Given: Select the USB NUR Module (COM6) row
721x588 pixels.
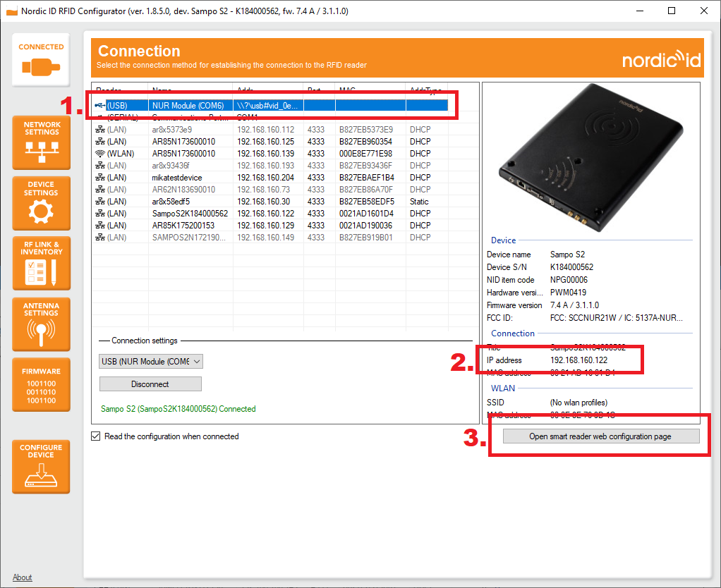Looking at the screenshot, I should (272, 106).
